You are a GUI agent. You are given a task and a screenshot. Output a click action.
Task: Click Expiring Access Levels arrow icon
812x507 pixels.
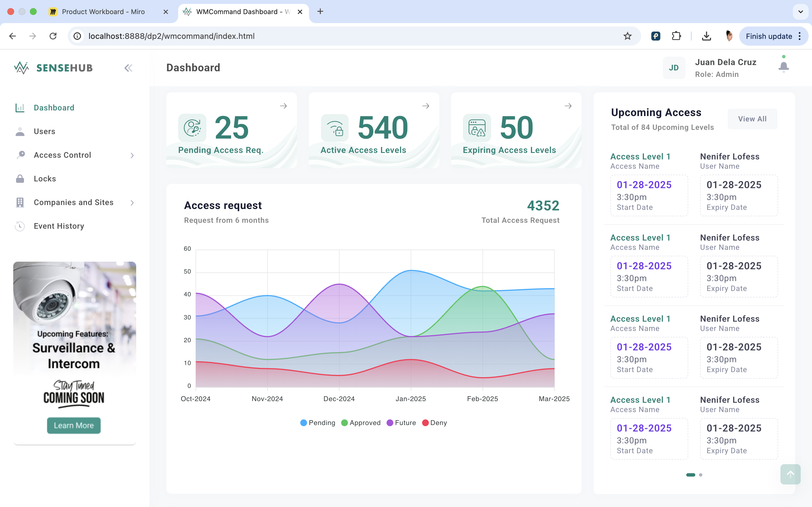(568, 106)
